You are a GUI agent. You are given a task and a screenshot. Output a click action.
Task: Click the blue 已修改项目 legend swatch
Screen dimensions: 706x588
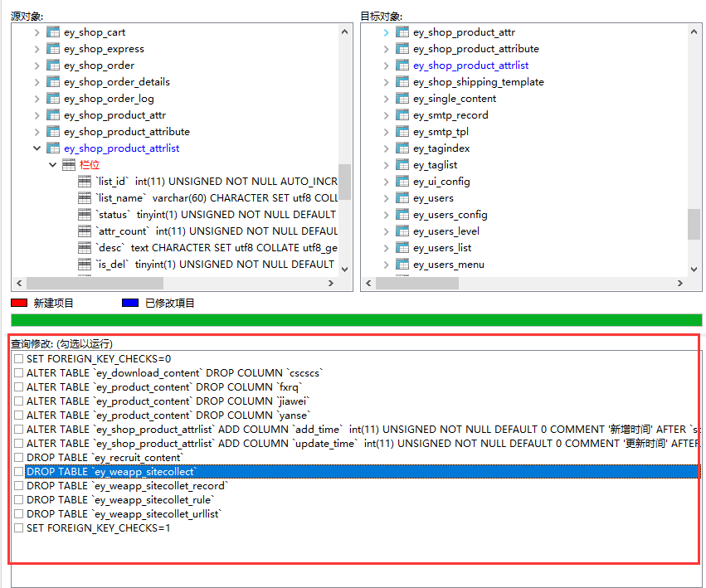pyautogui.click(x=130, y=304)
